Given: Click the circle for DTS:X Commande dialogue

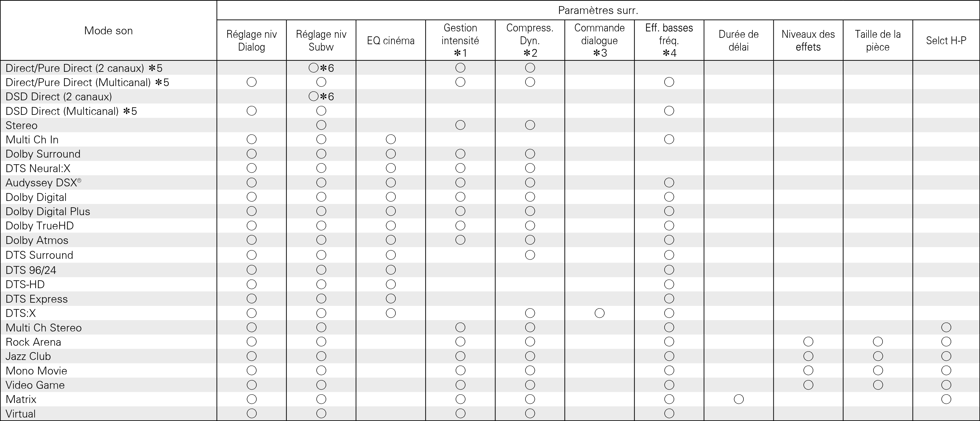Looking at the screenshot, I should [x=599, y=313].
